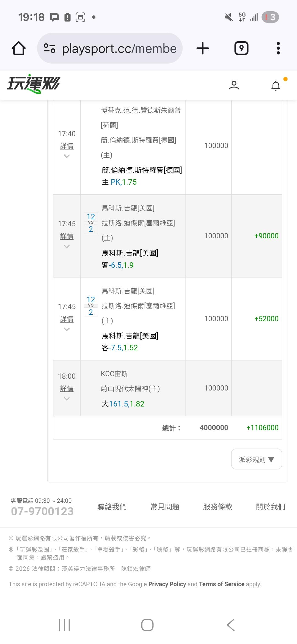
Task: Tap the browser home icon
Action: point(19,48)
